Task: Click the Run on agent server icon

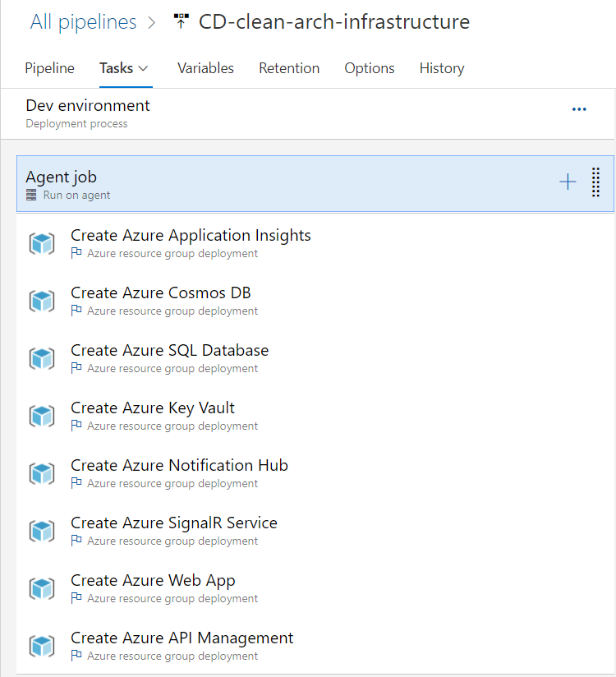Action: [31, 196]
